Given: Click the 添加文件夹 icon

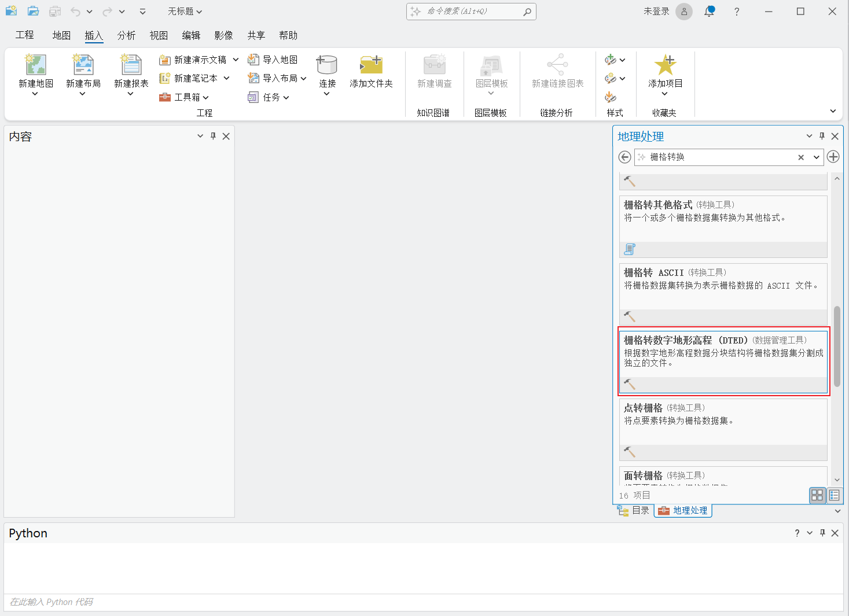Looking at the screenshot, I should (x=371, y=65).
